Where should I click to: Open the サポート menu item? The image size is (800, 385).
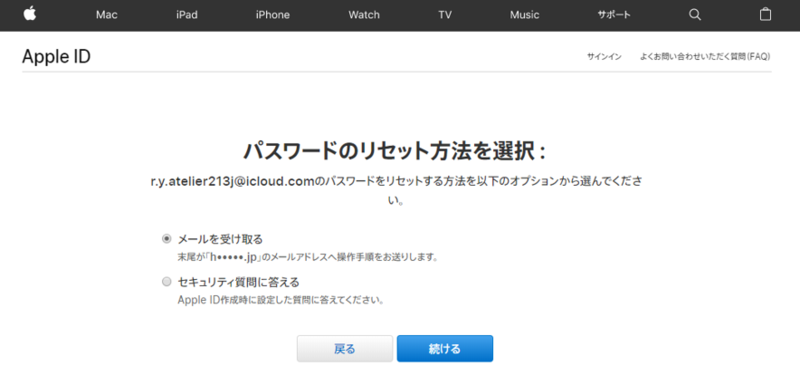tap(614, 15)
